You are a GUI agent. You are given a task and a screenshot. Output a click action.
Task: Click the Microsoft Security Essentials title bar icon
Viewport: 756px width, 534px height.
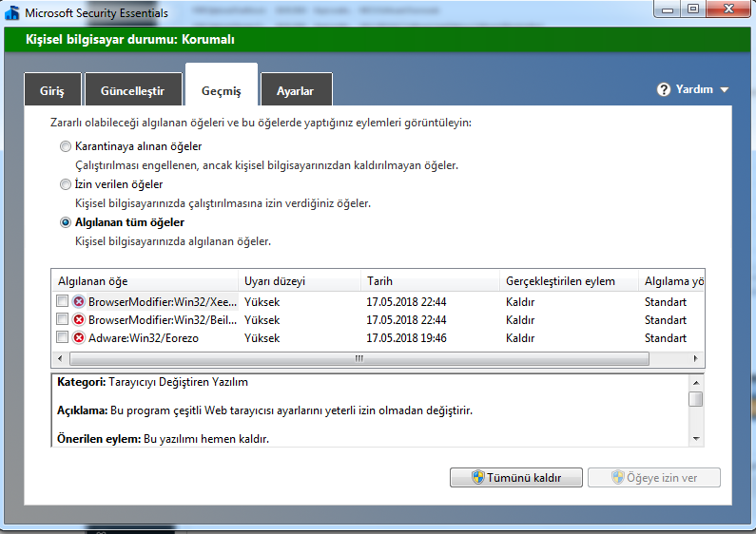tap(11, 12)
